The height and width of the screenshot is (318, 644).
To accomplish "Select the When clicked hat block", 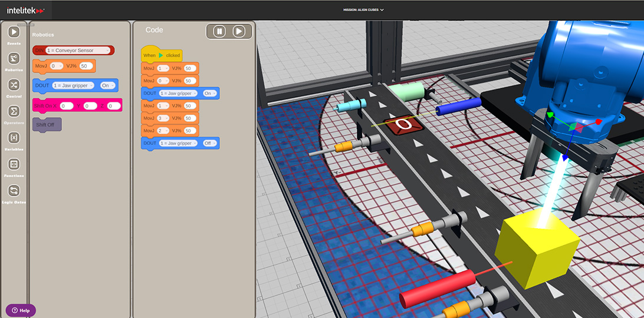I will coord(162,54).
